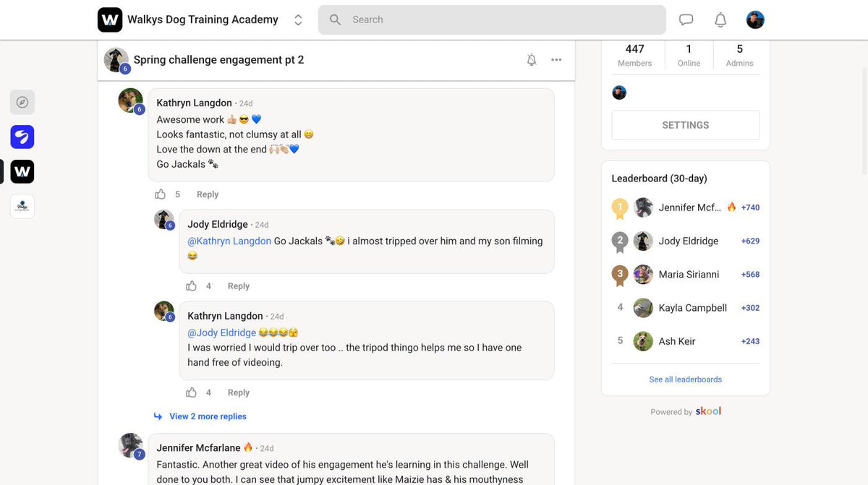The image size is (868, 485).
Task: Reply to Kathryn Langdon's first comment
Action: (x=208, y=194)
